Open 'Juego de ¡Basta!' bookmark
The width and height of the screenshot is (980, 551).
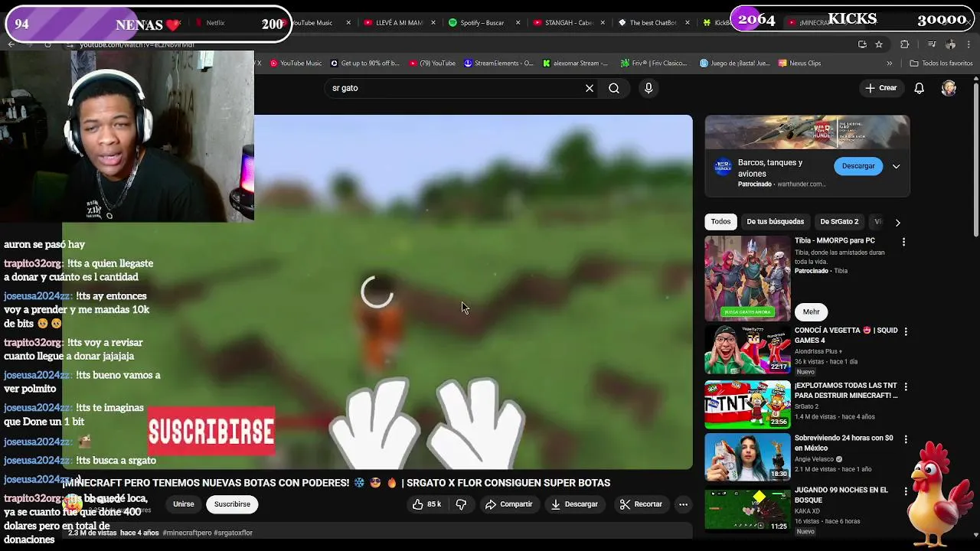point(735,64)
